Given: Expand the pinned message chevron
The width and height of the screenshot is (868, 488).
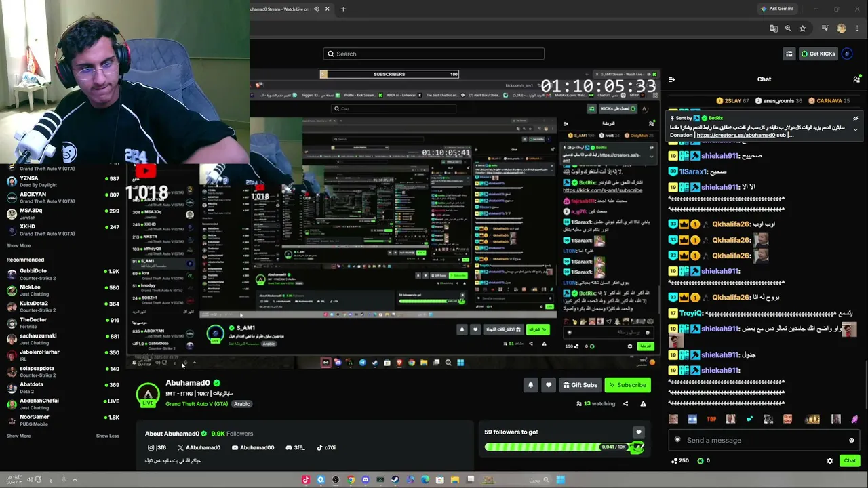Looking at the screenshot, I should (x=856, y=129).
